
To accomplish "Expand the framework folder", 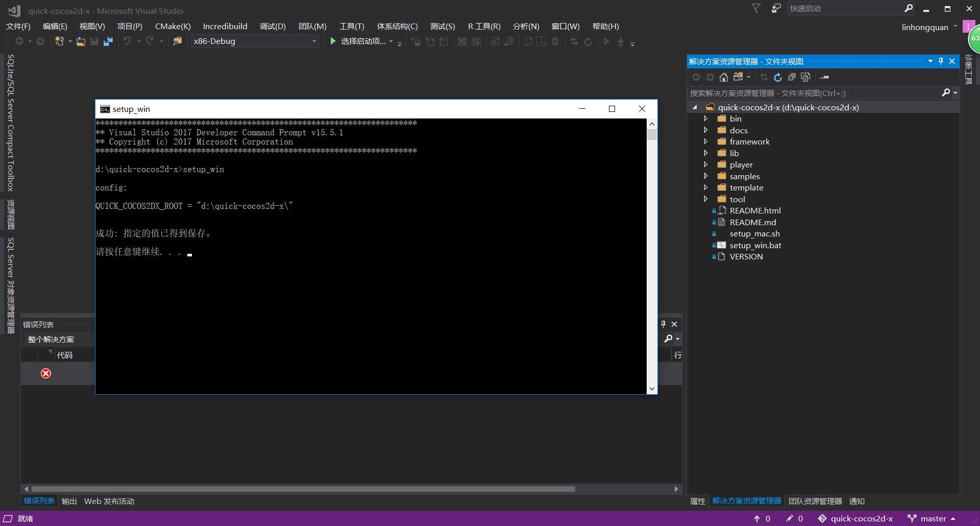I will 705,141.
